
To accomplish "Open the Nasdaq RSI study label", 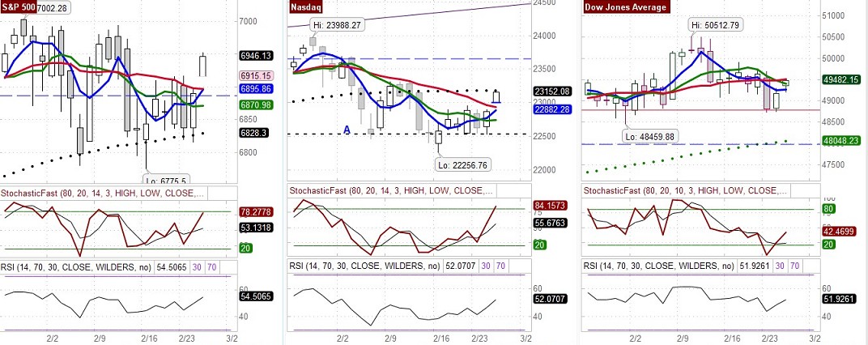I will [364, 266].
